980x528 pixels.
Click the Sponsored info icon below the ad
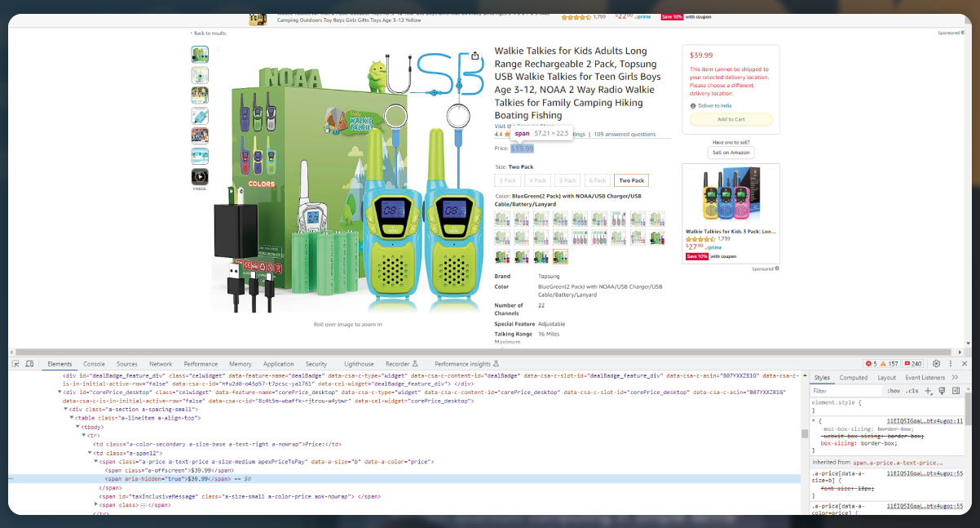coord(778,268)
